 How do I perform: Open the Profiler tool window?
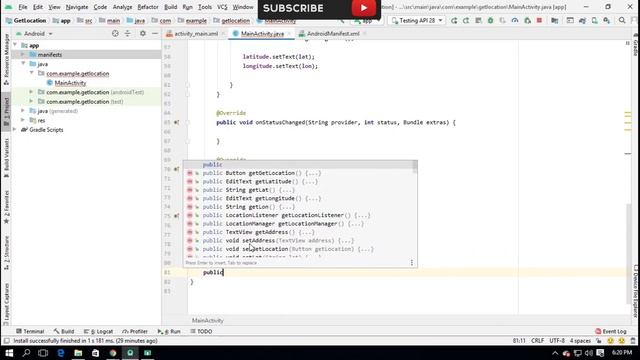pos(135,331)
